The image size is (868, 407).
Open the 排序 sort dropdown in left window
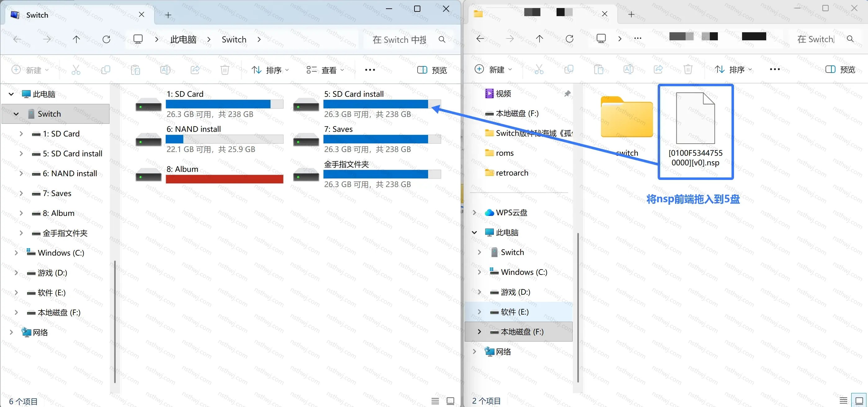270,70
